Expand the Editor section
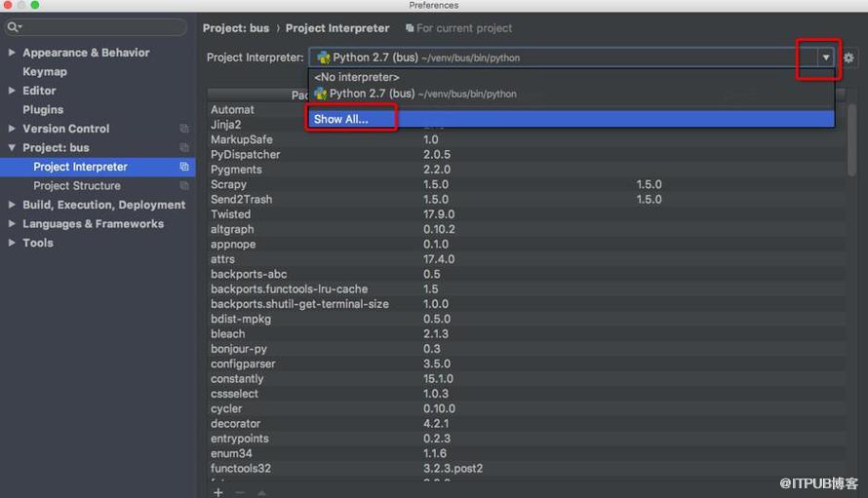Image resolution: width=868 pixels, height=498 pixels. click(x=12, y=91)
